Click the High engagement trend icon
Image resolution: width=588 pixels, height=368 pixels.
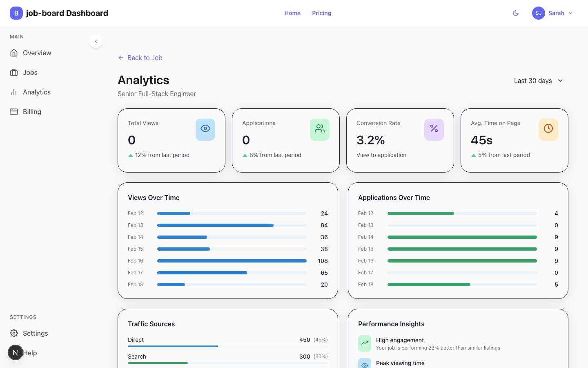[365, 343]
